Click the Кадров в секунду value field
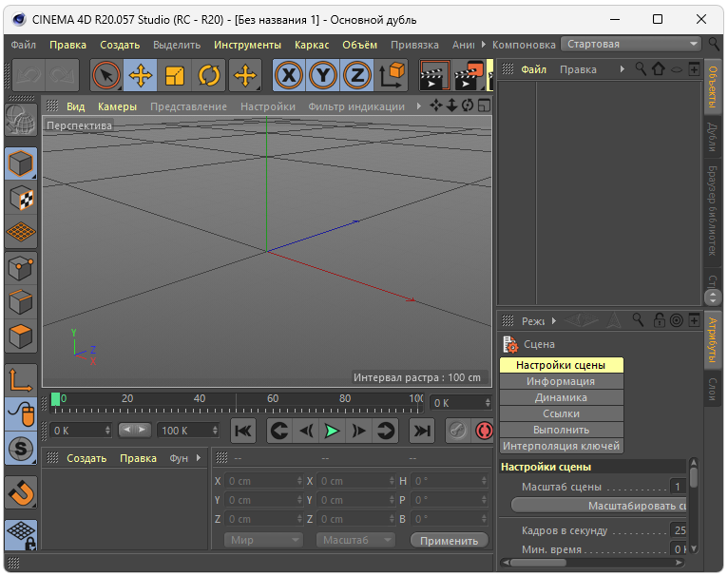The width and height of the screenshot is (728, 576). pos(679,530)
